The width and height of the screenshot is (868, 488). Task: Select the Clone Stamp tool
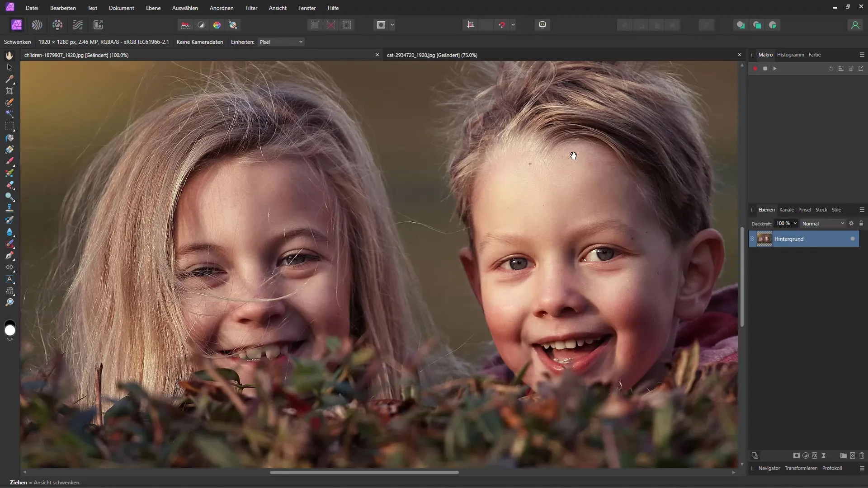click(9, 208)
